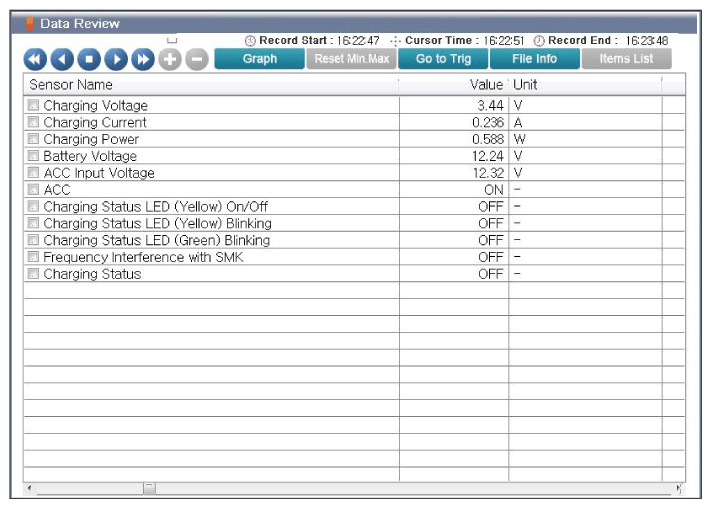Viewport: 711px width, 508px height.
Task: Check the Charging Voltage checkbox
Action: pos(33,105)
